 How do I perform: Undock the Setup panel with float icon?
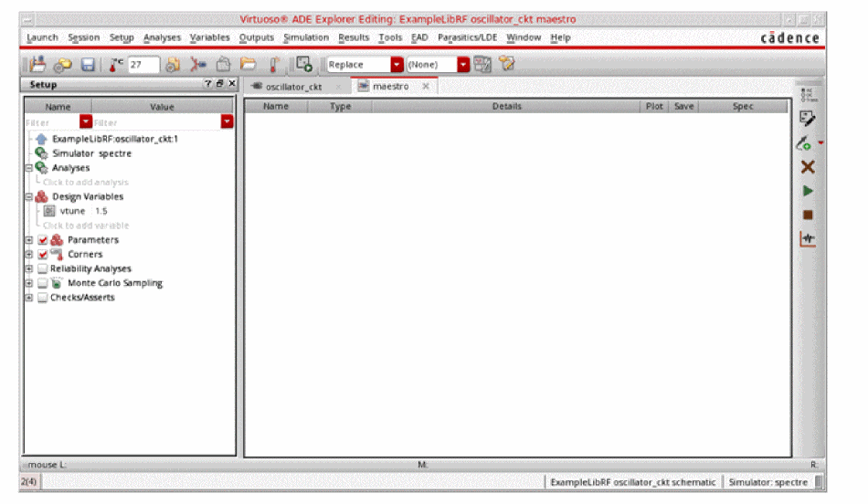click(220, 83)
